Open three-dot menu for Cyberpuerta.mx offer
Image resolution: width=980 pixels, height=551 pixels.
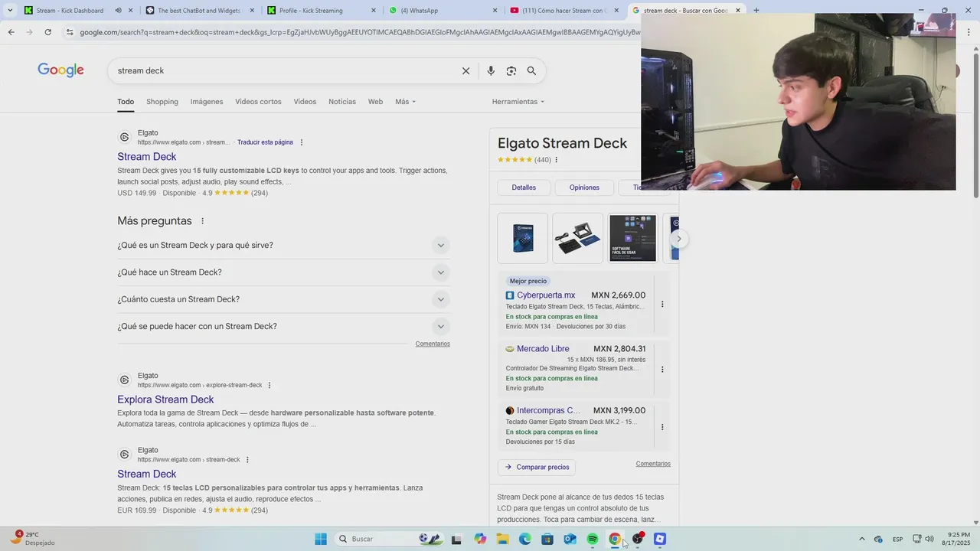click(662, 304)
